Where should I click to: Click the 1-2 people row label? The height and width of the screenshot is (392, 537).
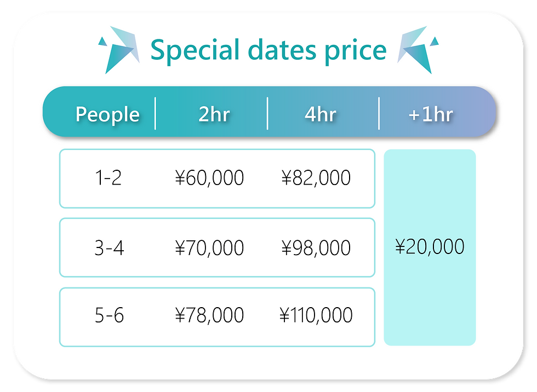(x=108, y=178)
